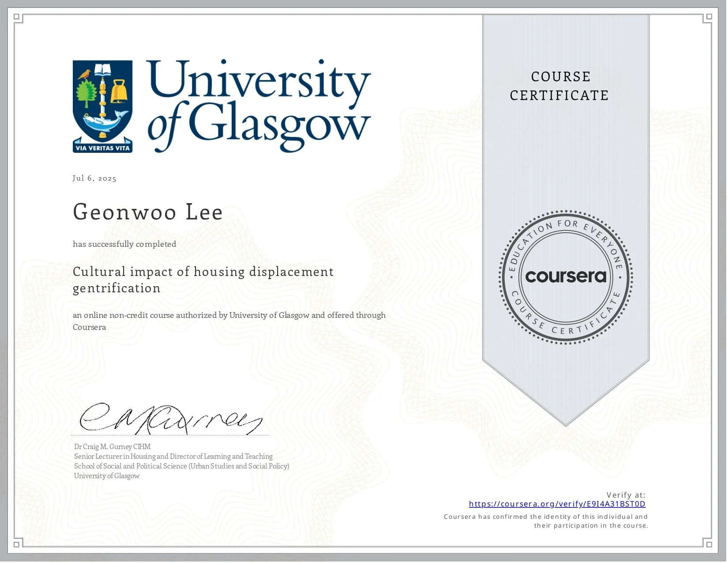The height and width of the screenshot is (563, 728).
Task: Click 'University of Glasgow' under the signature block
Action: pyautogui.click(x=107, y=476)
